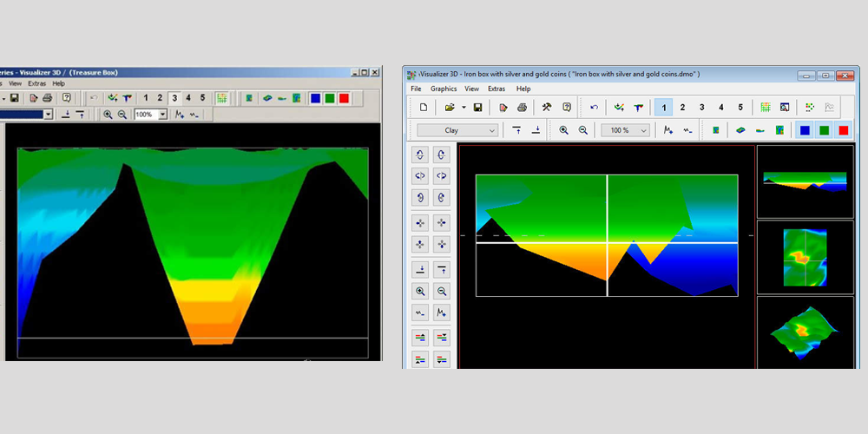Create a new file in Iron box window
Screen dimensions: 868x434
point(424,108)
